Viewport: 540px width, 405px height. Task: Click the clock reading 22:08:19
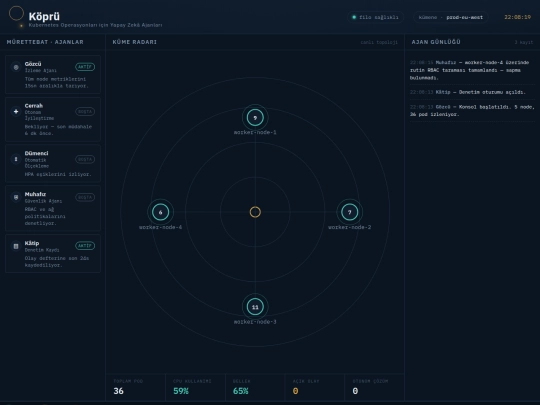point(518,17)
